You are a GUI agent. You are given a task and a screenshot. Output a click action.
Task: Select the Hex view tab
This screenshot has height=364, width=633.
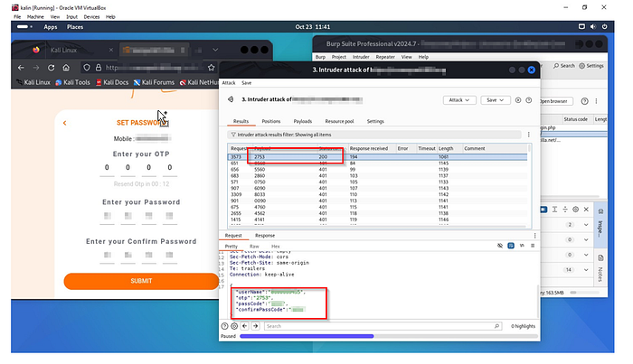coord(275,246)
